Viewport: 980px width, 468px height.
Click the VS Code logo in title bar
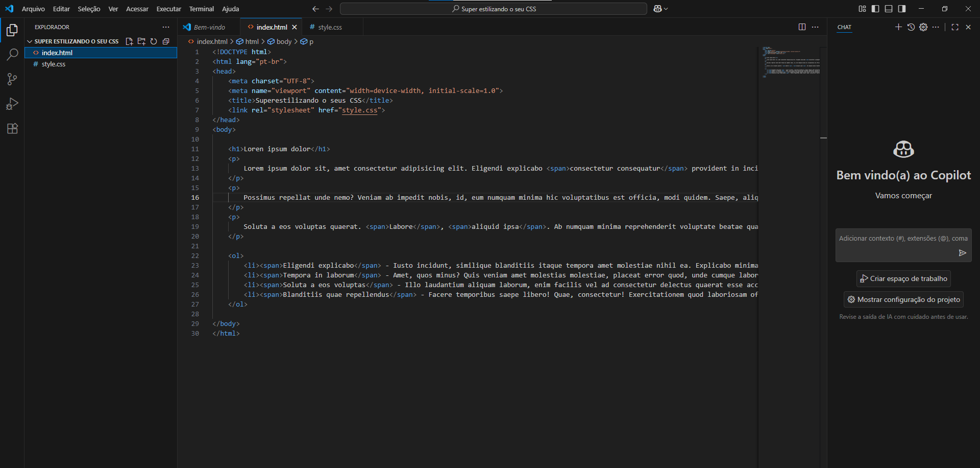[9, 9]
